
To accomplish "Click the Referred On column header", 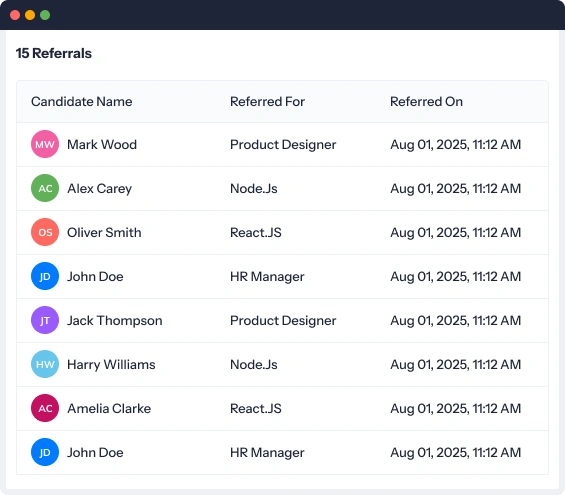I will pyautogui.click(x=426, y=102).
